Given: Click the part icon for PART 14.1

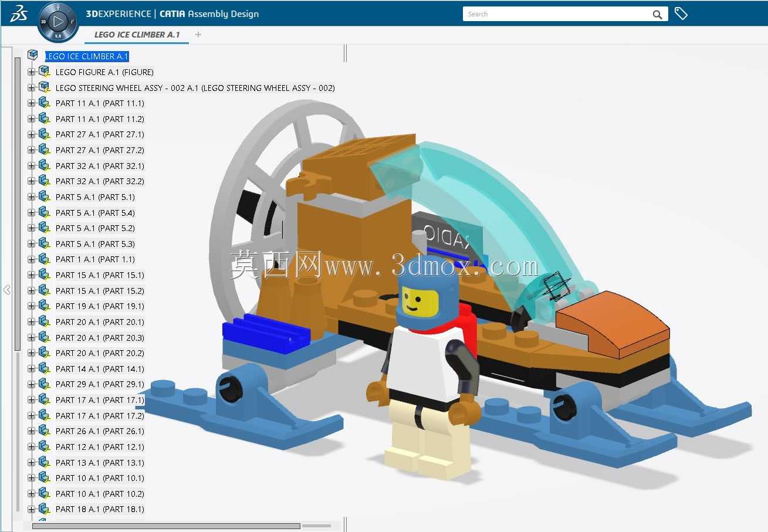Looking at the screenshot, I should (x=45, y=368).
